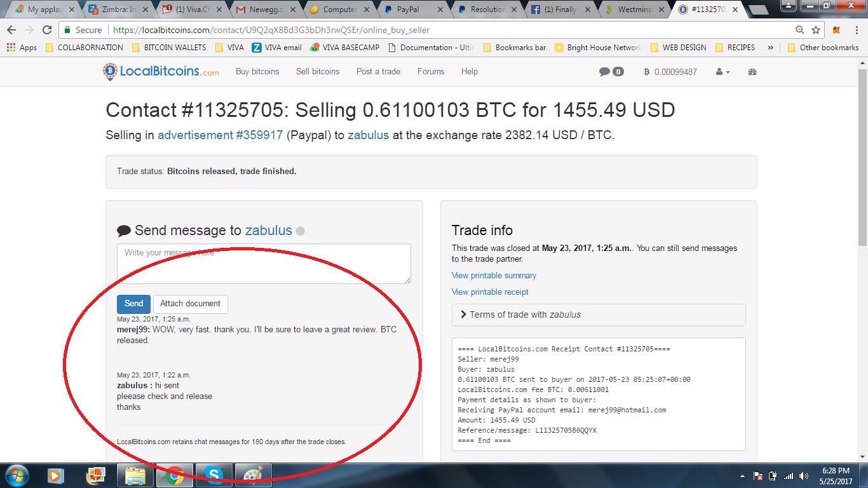Screen dimensions: 868x488
Task: Click the fox extension icon in the toolbar
Action: coord(837,30)
